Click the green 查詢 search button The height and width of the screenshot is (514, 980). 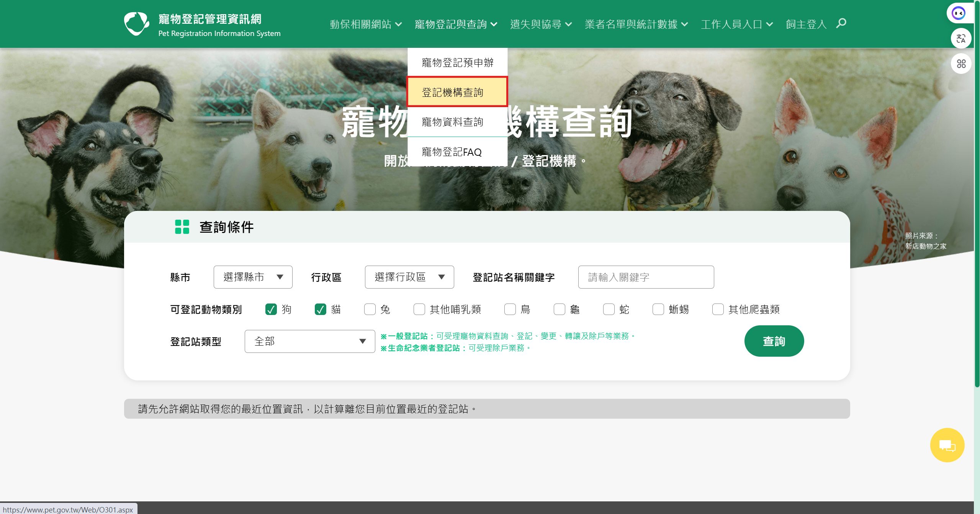pyautogui.click(x=774, y=341)
